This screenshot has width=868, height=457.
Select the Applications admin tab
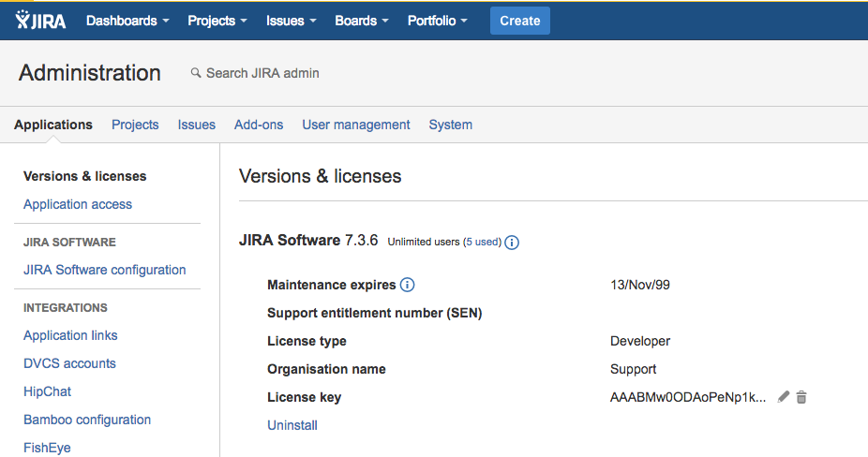click(53, 125)
